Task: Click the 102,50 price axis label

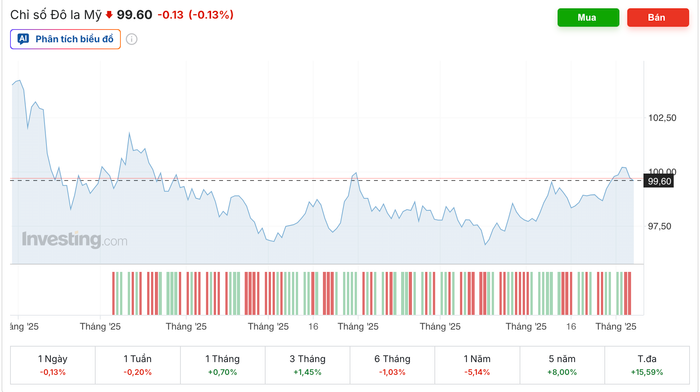Action: [662, 118]
